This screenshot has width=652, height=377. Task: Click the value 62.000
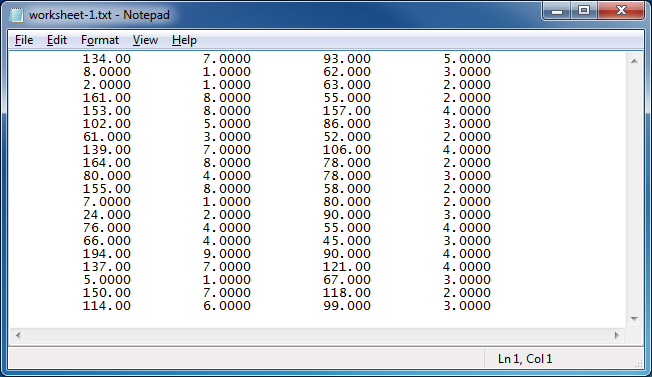point(347,71)
